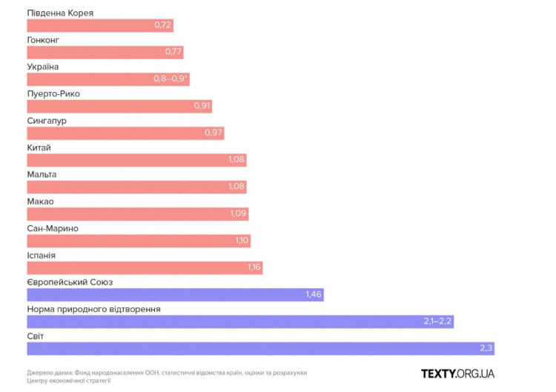This screenshot has height=392, width=556.
Task: Select the Макао bar showing 1,09
Action: (x=138, y=214)
